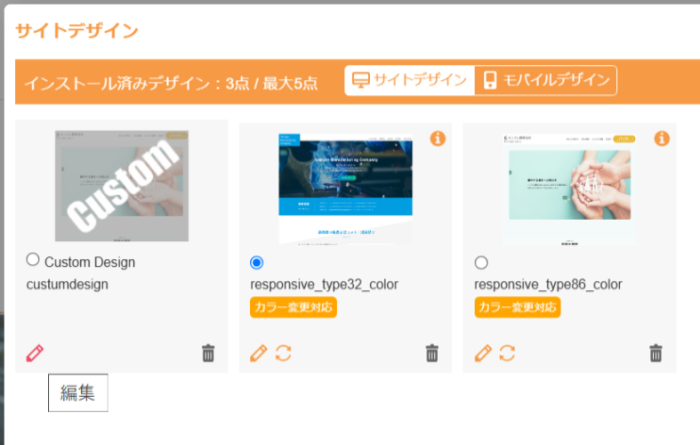Delete responsive_type86_color using its trash icon
The width and height of the screenshot is (700, 445).
click(656, 353)
